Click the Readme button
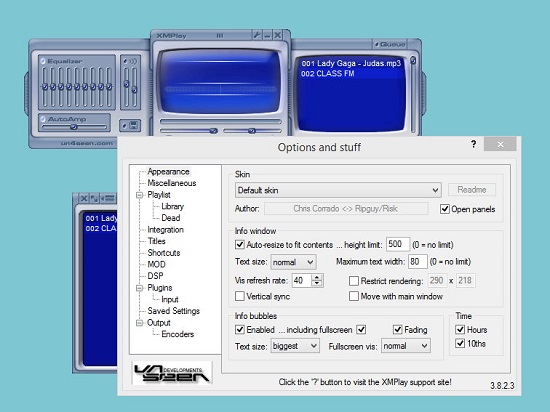 (472, 190)
